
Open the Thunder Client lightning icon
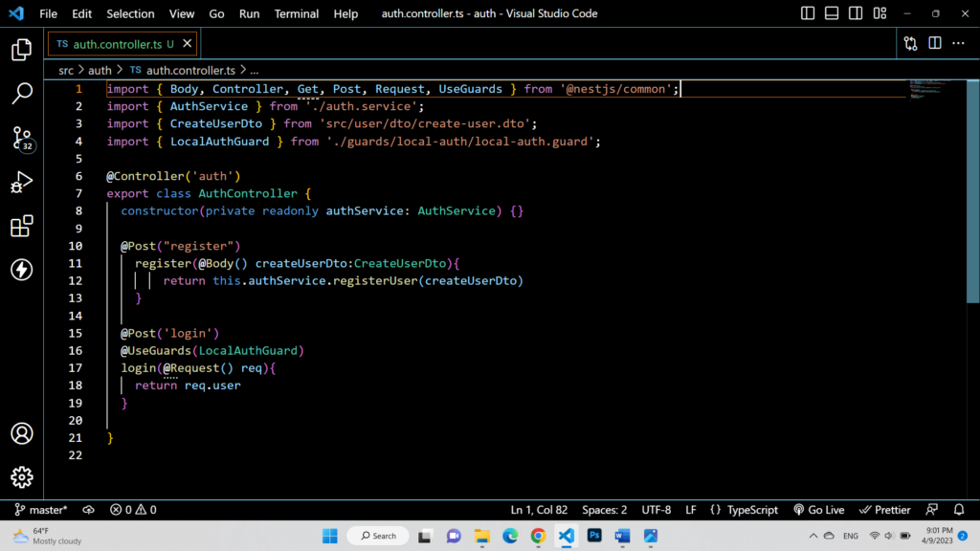(22, 270)
